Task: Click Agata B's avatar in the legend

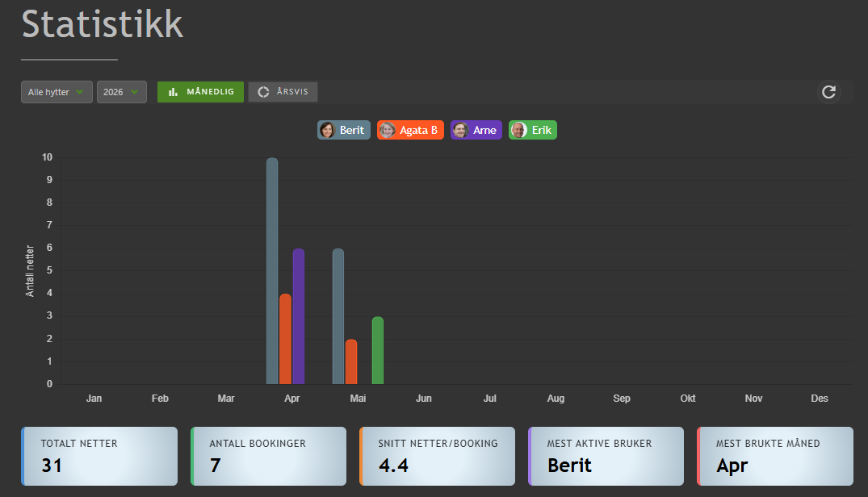Action: click(x=387, y=130)
